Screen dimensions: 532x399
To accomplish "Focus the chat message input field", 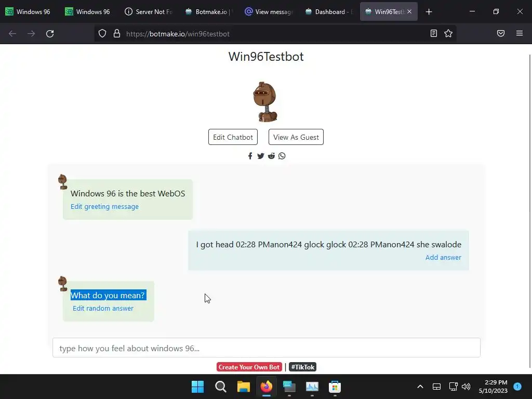I will (x=267, y=348).
